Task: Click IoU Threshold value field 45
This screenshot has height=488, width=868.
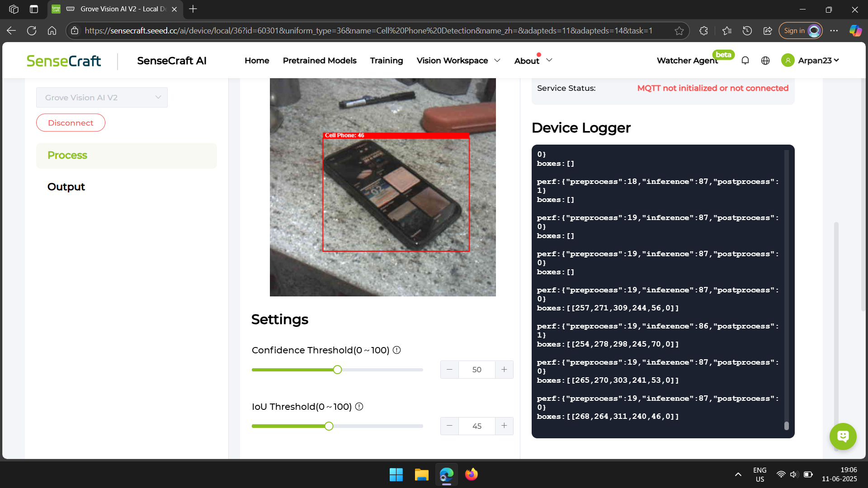Action: [476, 426]
